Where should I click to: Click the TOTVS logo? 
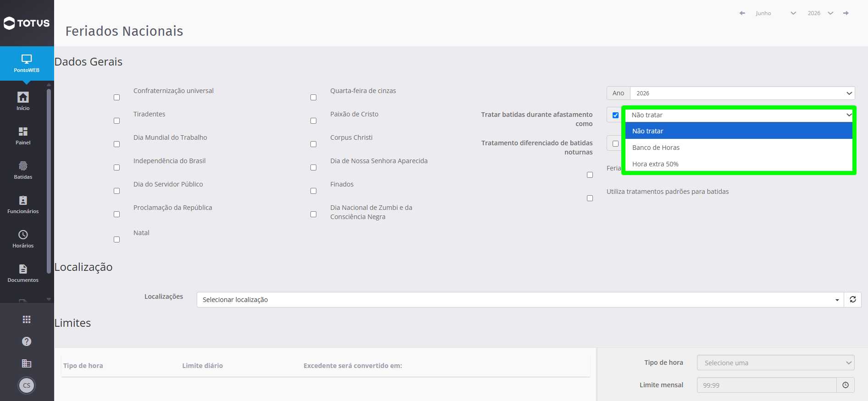27,23
